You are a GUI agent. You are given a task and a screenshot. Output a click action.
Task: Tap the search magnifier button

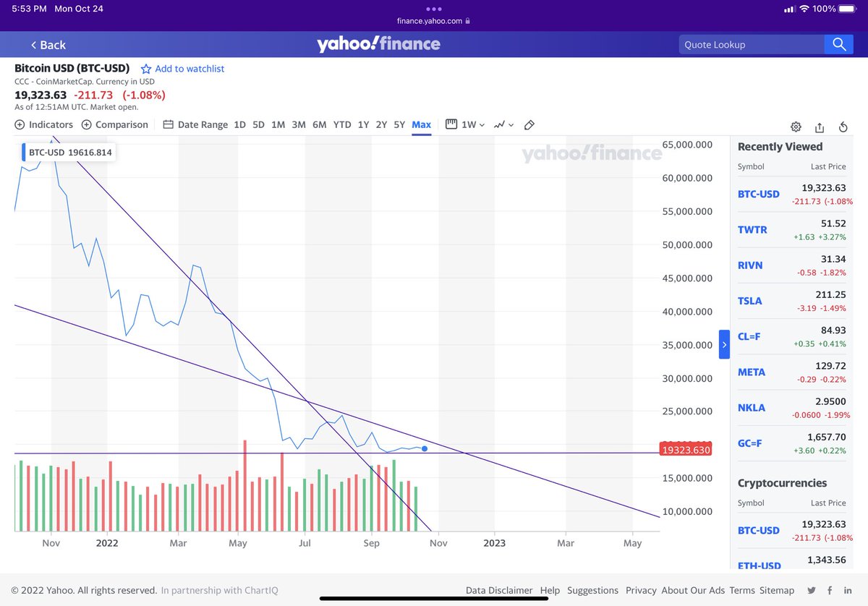pos(839,44)
